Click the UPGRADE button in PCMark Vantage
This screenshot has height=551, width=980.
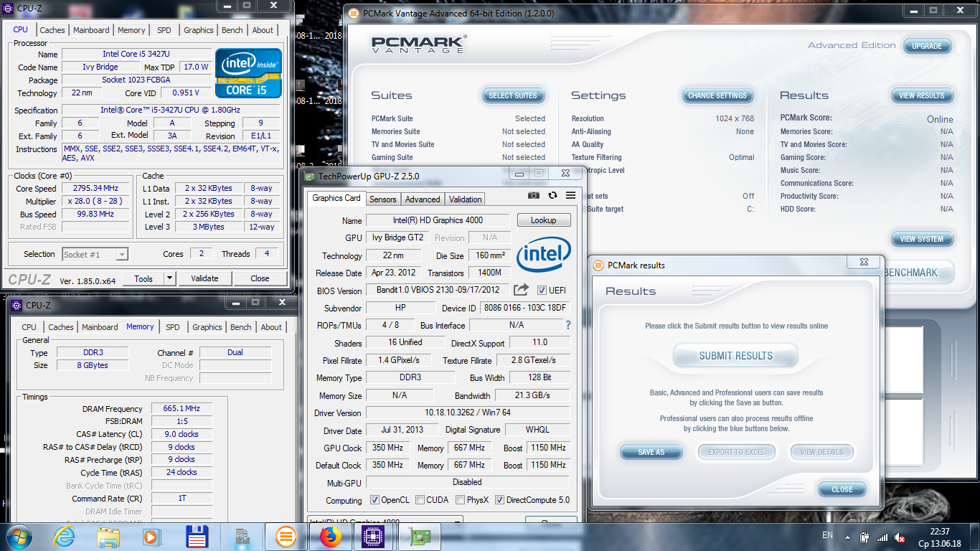[x=927, y=46]
